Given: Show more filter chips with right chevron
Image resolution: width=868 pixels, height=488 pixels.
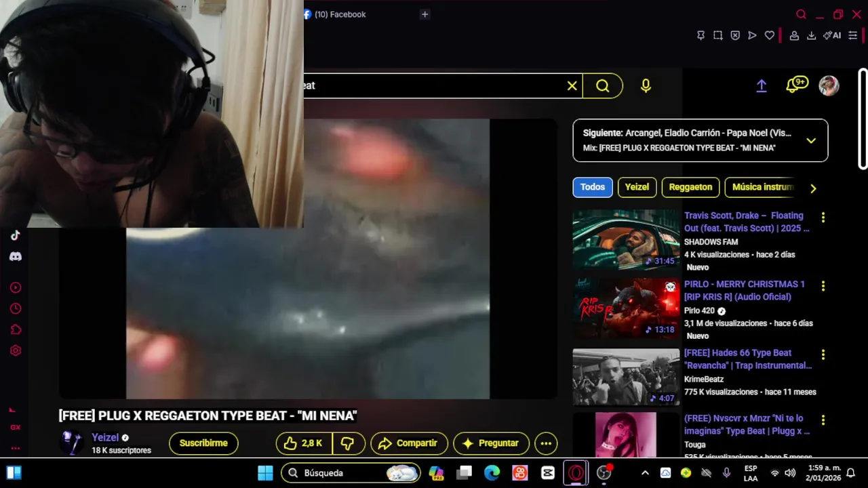Looking at the screenshot, I should tap(813, 188).
